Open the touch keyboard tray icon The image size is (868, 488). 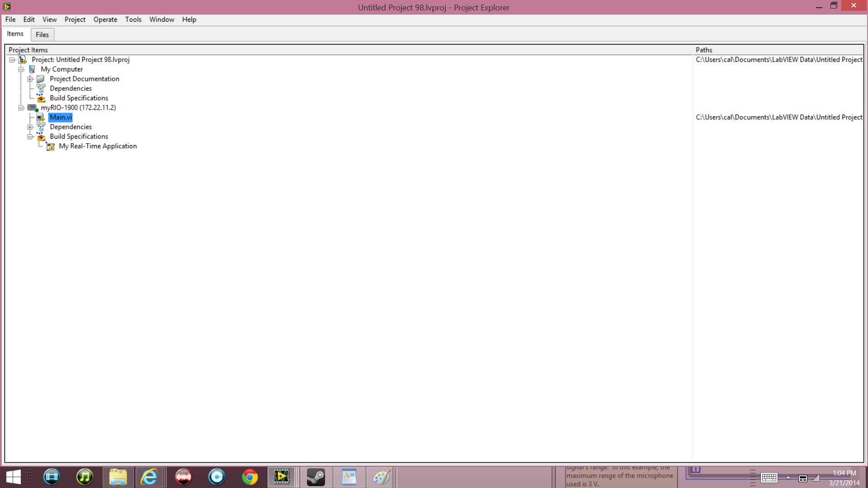click(769, 478)
